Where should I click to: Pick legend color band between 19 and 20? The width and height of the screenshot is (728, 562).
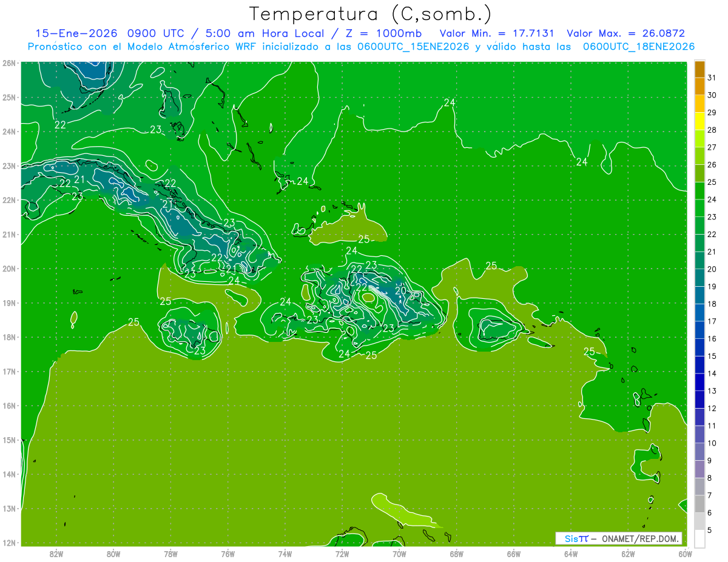point(699,278)
